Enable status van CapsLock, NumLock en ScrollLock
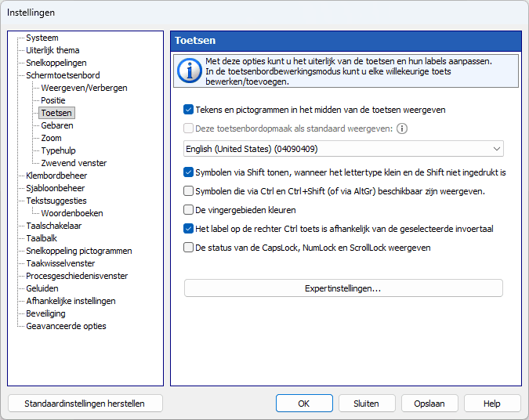529x420 pixels. pyautogui.click(x=188, y=248)
